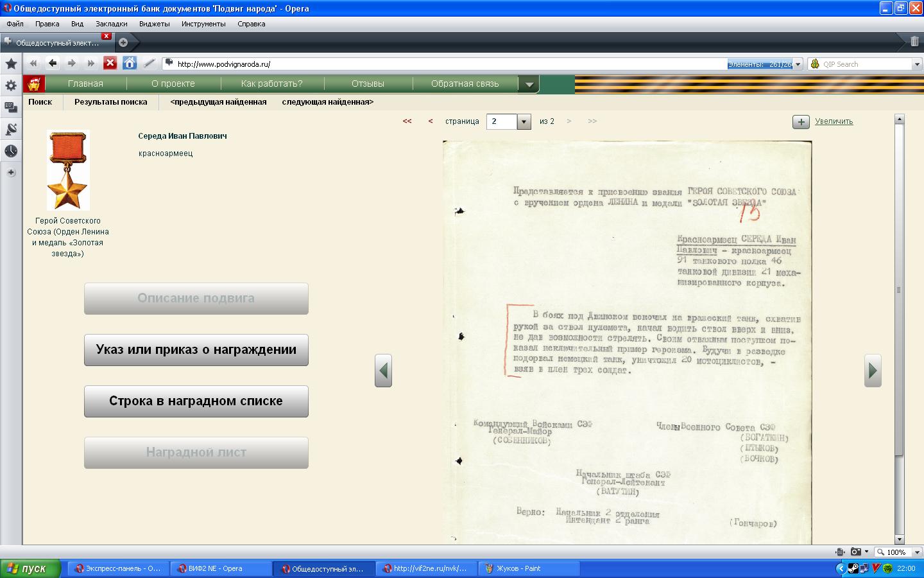Open the Закладки menu
The width and height of the screenshot is (924, 578).
coord(111,24)
